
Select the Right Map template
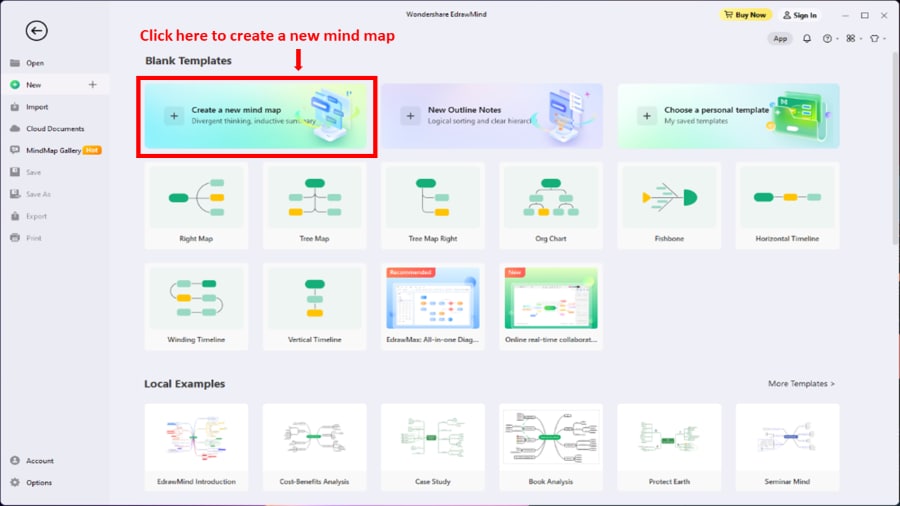196,206
